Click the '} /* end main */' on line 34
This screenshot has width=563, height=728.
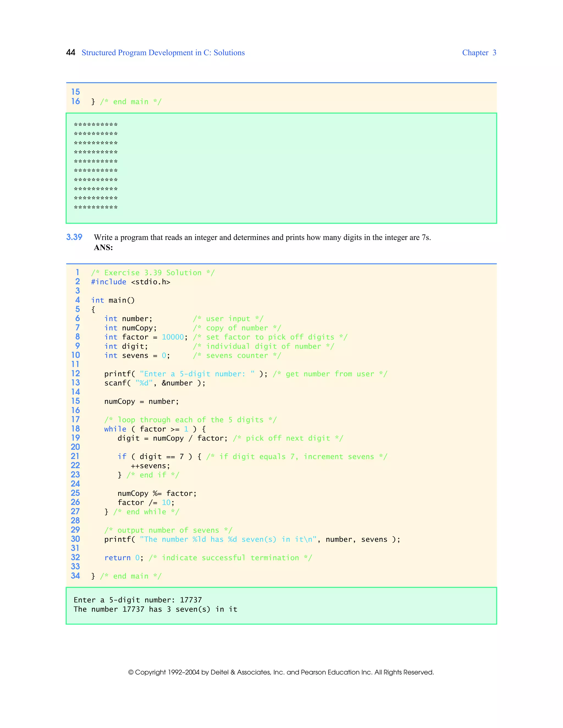tap(126, 576)
